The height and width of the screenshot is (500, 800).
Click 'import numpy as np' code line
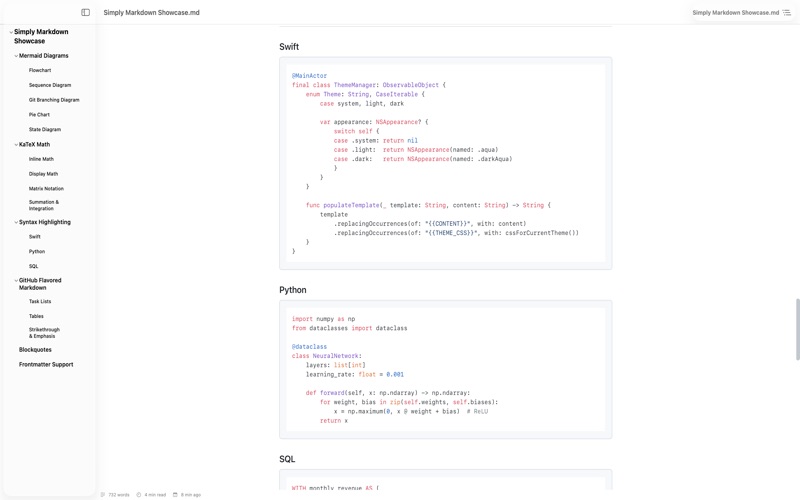coord(323,319)
